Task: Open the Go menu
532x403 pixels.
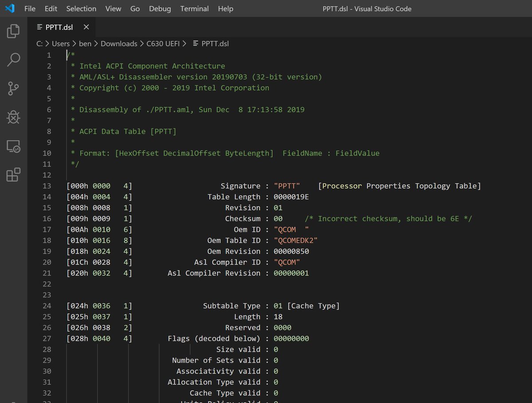Action: click(135, 8)
